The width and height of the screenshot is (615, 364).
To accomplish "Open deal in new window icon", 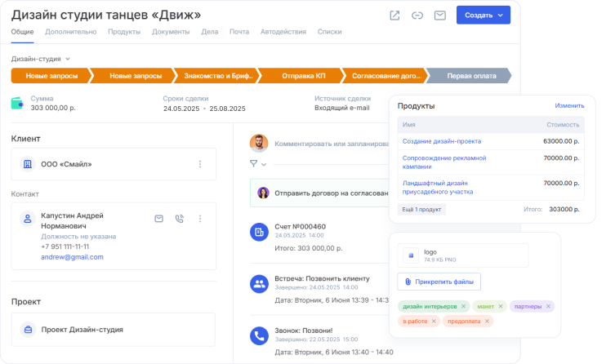I will point(395,16).
